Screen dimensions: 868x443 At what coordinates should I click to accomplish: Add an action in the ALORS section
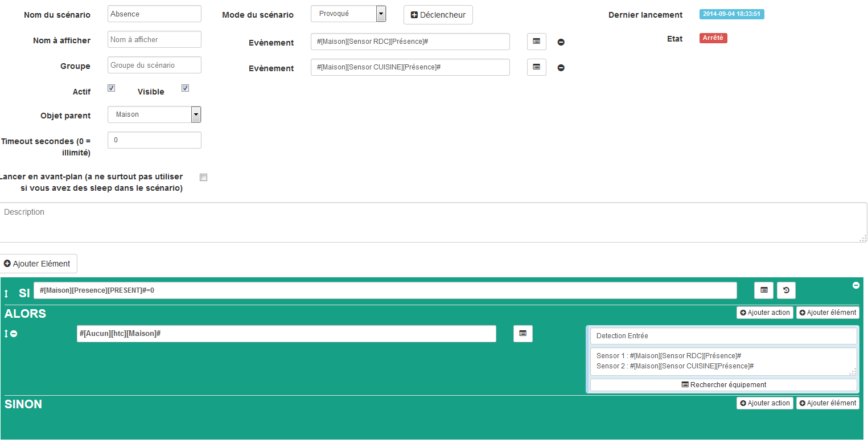click(765, 313)
